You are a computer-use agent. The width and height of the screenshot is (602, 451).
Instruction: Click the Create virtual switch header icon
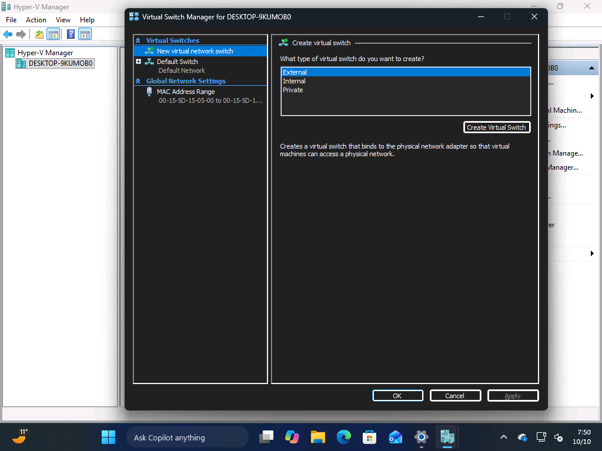(x=283, y=43)
